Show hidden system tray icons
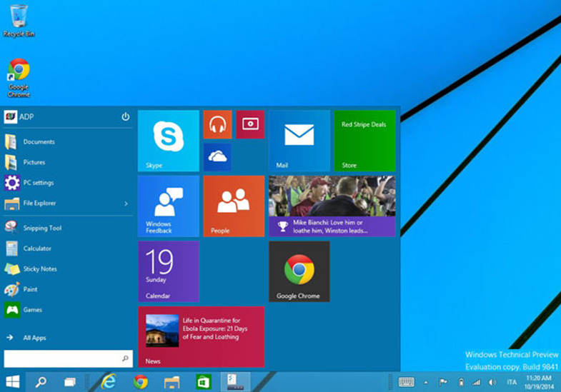 (426, 382)
